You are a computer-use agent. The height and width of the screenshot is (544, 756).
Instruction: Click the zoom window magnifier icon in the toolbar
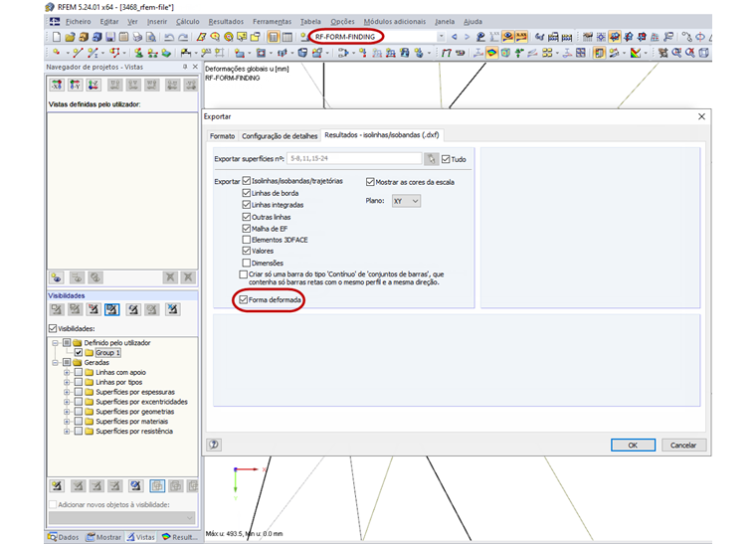pos(677,53)
